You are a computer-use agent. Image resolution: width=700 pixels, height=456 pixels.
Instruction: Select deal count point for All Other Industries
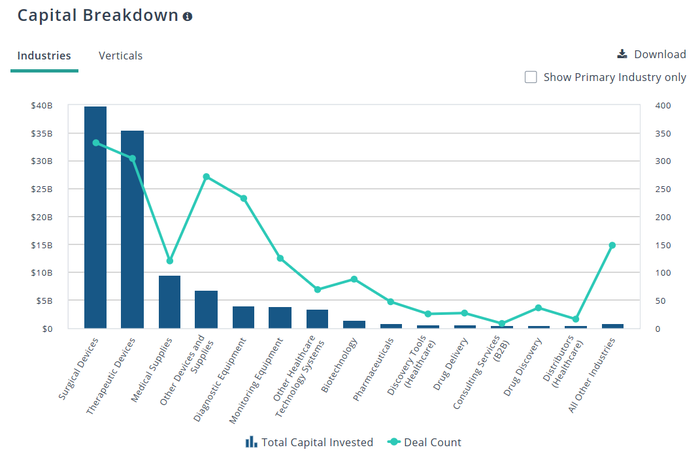click(x=612, y=245)
